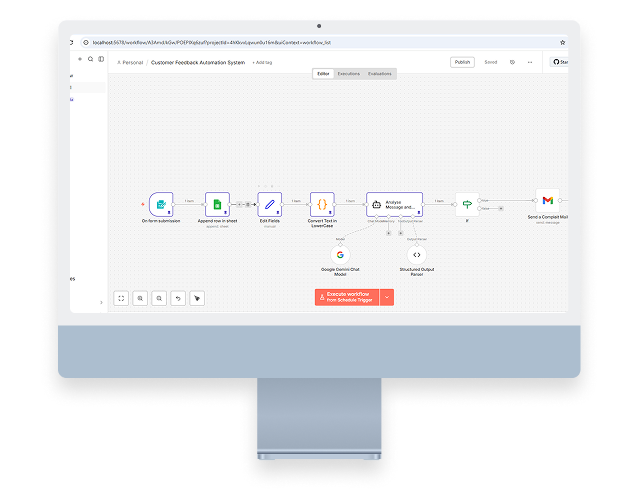Open the Edit Fields node
Screen dimensions: 640x493
(269, 204)
